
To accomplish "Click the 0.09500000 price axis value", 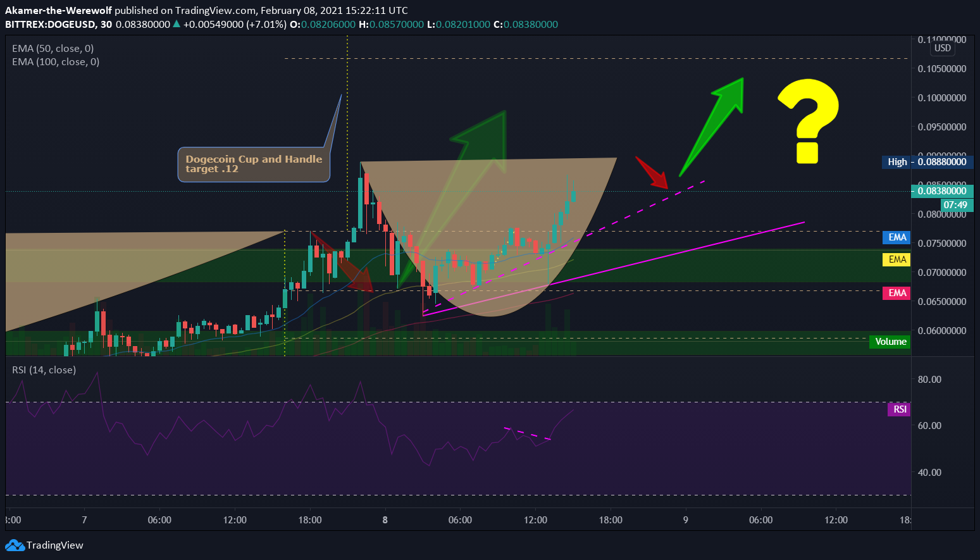I will 942,127.
